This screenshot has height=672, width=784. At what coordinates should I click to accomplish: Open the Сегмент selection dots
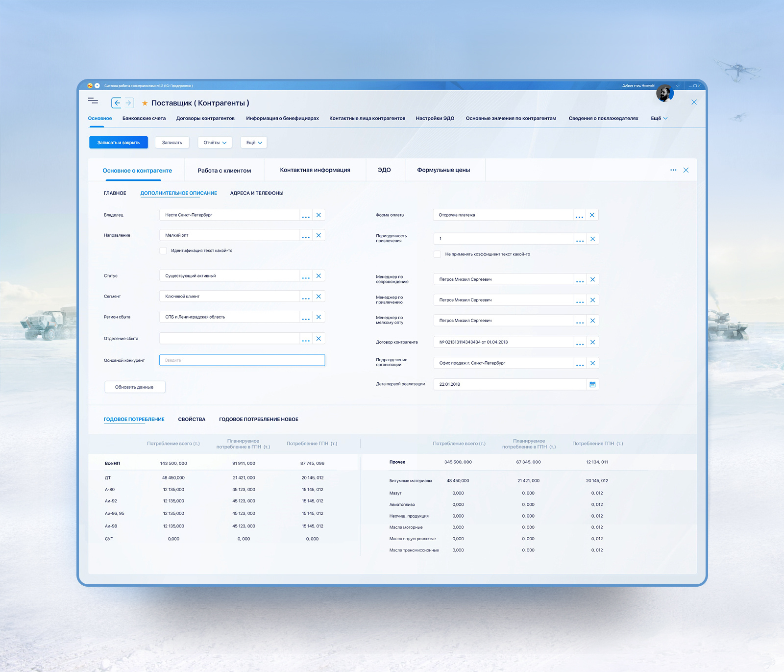[x=306, y=298]
